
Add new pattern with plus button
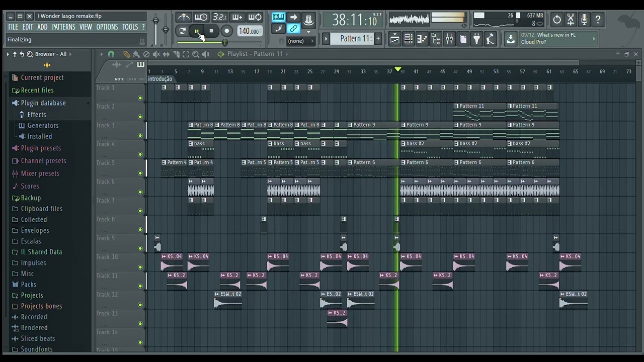(378, 39)
